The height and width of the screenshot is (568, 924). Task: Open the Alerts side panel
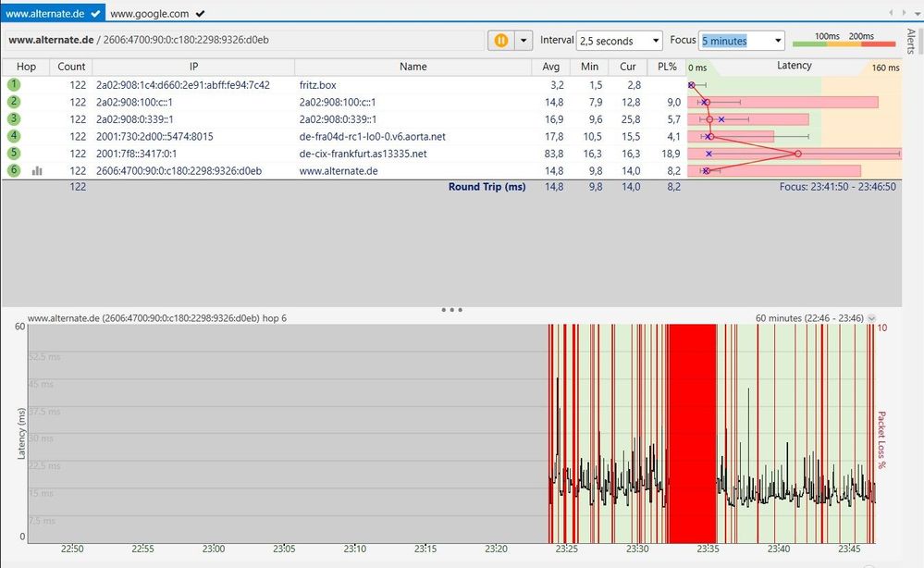pyautogui.click(x=911, y=41)
